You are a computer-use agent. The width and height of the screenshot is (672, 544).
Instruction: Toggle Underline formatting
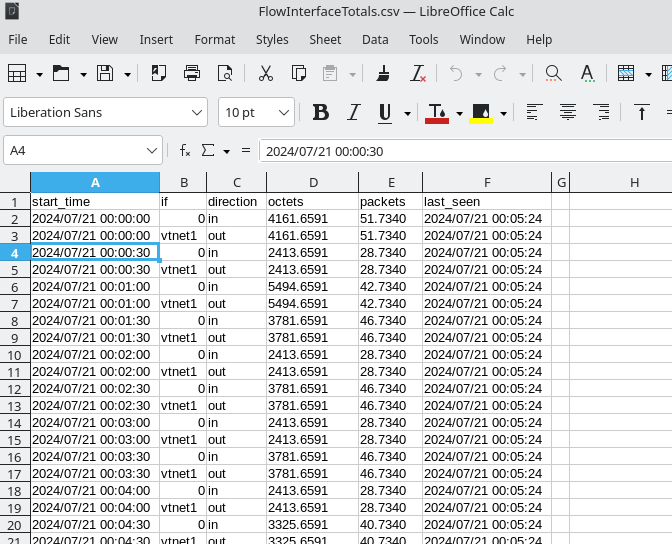point(385,113)
